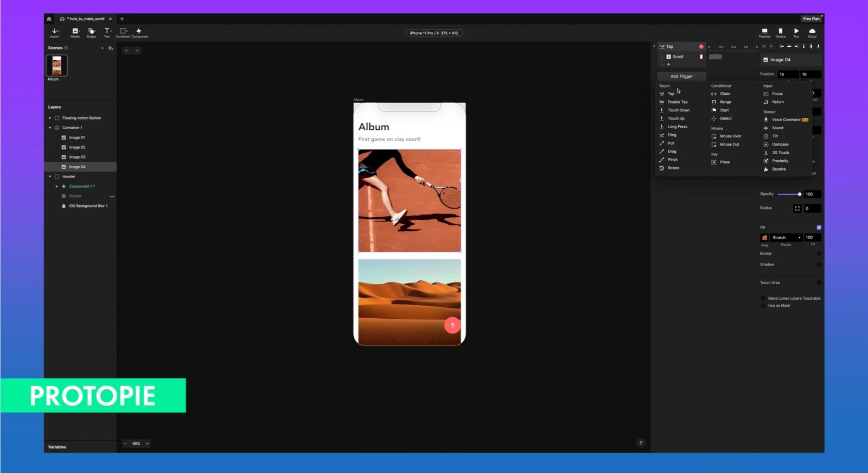Open the help question mark
The width and height of the screenshot is (868, 473).
[641, 443]
